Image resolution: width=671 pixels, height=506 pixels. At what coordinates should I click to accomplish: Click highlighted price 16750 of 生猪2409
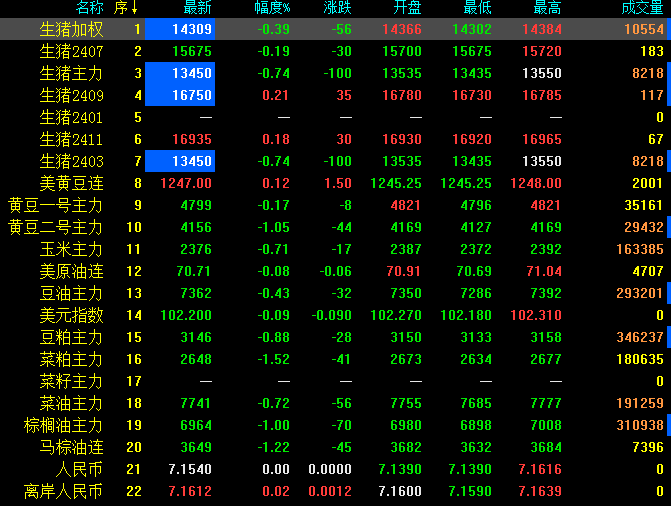click(x=192, y=95)
